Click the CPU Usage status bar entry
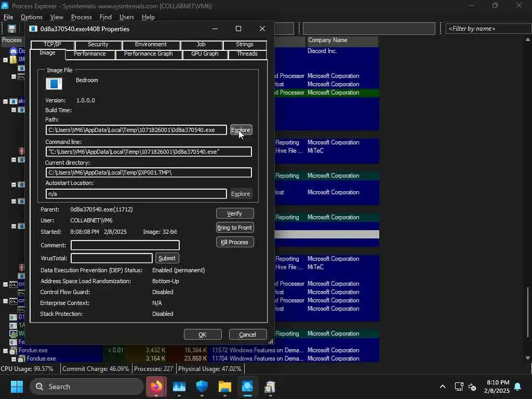The image size is (532, 399). (x=27, y=369)
